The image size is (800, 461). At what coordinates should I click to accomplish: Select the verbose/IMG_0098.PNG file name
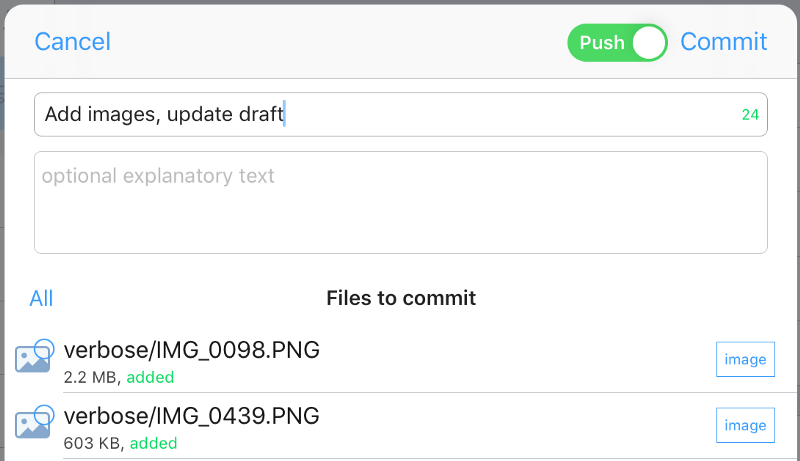191,350
